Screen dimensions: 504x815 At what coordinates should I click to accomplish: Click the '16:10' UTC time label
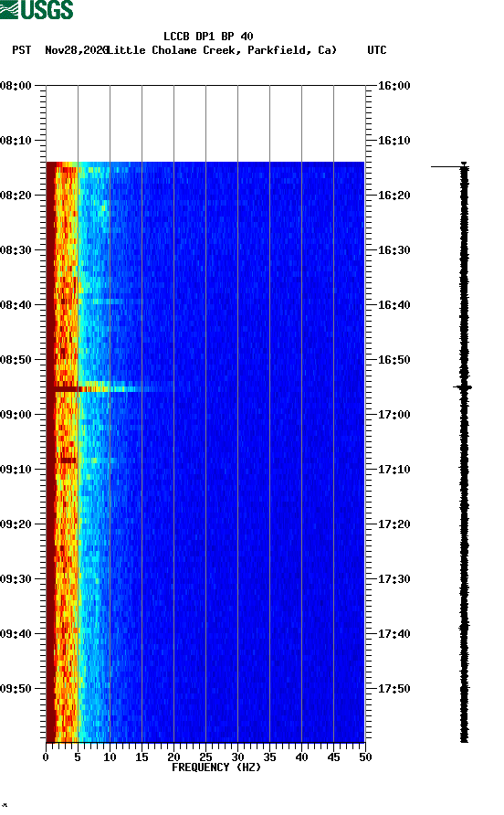pos(394,141)
